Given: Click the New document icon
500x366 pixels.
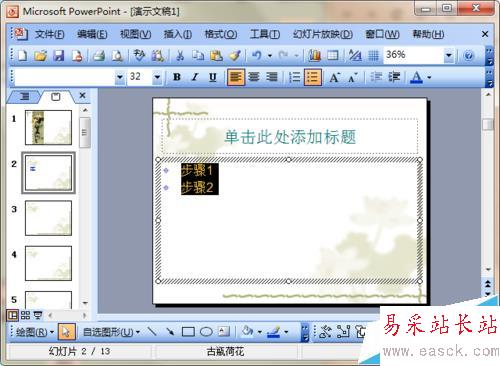Looking at the screenshot, I should click(22, 55).
